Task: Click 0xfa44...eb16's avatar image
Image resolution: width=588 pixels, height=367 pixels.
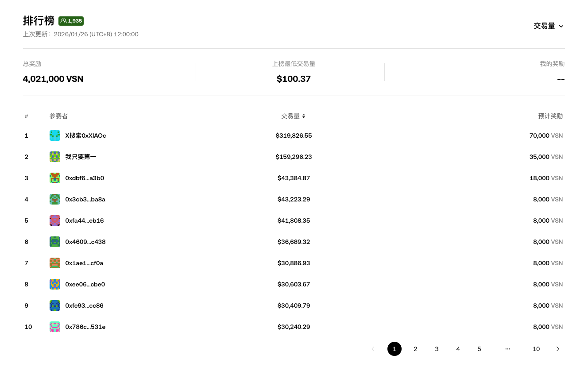Action: click(55, 220)
